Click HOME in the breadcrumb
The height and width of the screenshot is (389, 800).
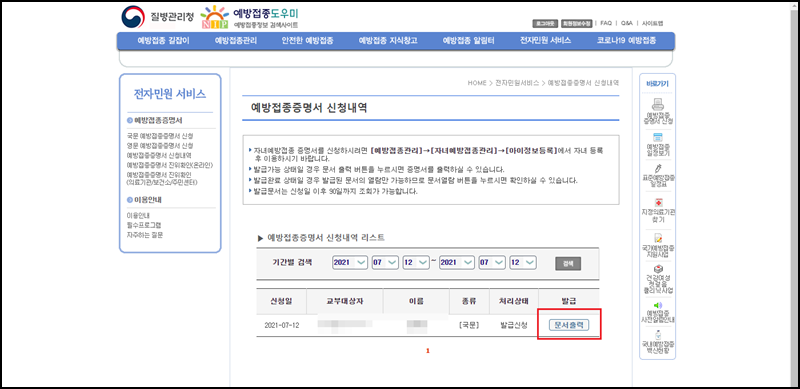pos(477,83)
